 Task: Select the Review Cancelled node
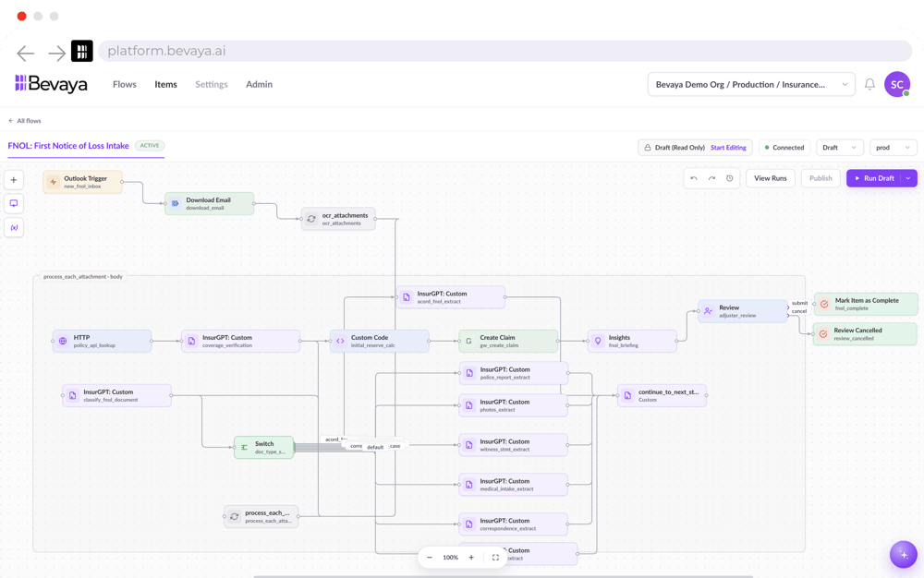pos(865,333)
